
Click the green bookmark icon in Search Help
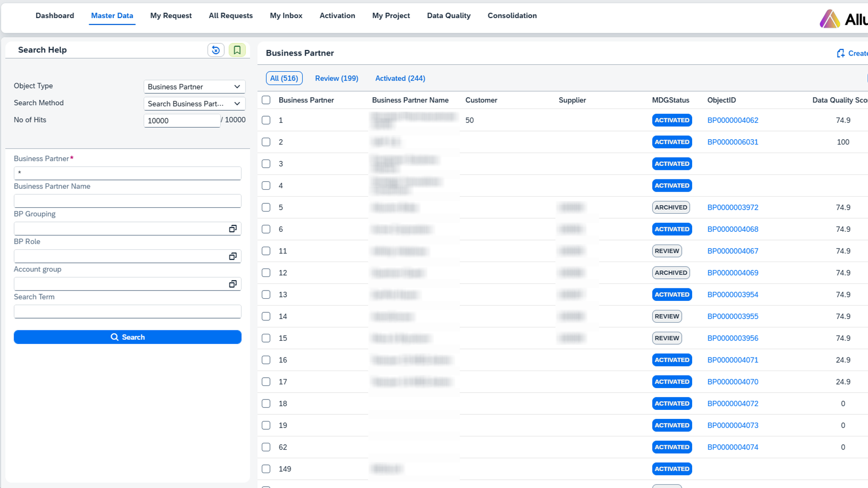point(237,50)
